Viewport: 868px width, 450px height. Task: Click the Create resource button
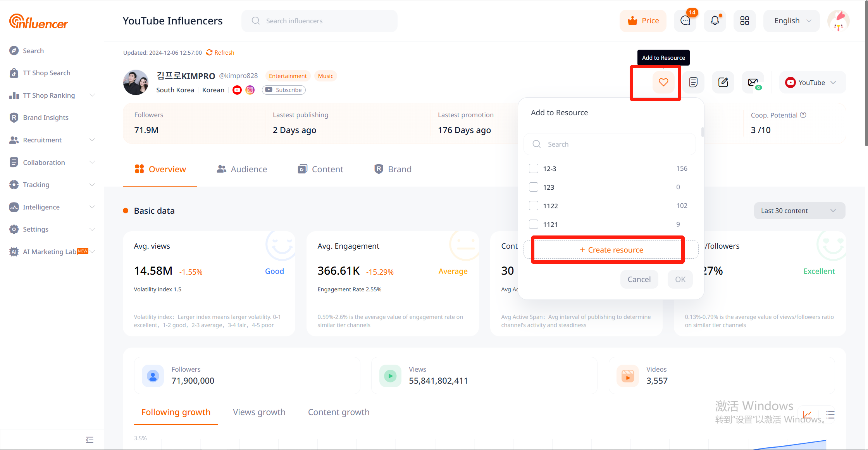tap(611, 250)
